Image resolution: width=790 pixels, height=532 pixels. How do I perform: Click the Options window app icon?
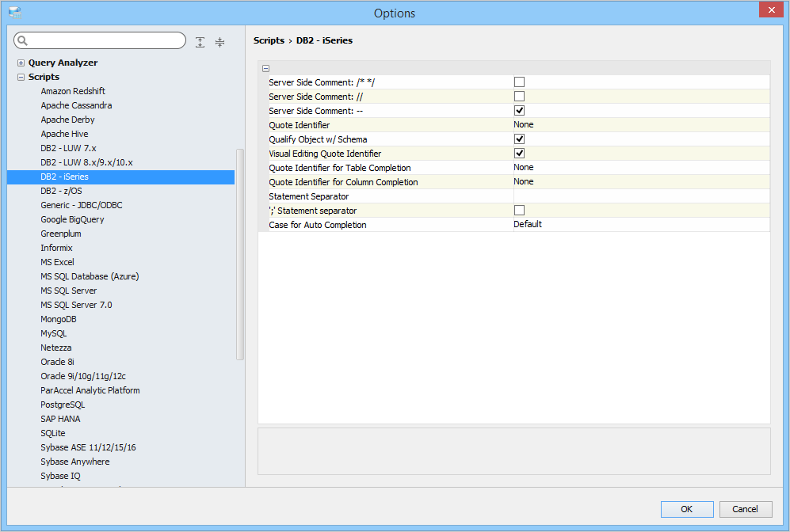tap(15, 13)
